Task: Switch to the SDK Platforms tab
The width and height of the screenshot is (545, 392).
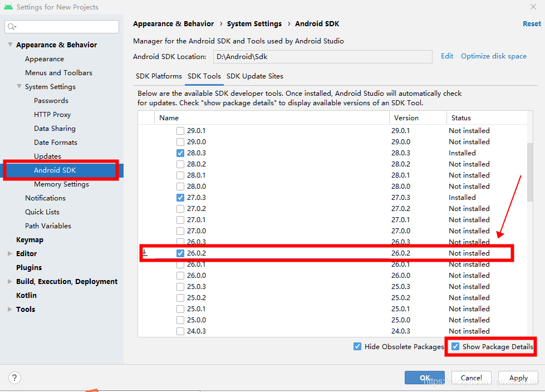Action: click(x=159, y=76)
